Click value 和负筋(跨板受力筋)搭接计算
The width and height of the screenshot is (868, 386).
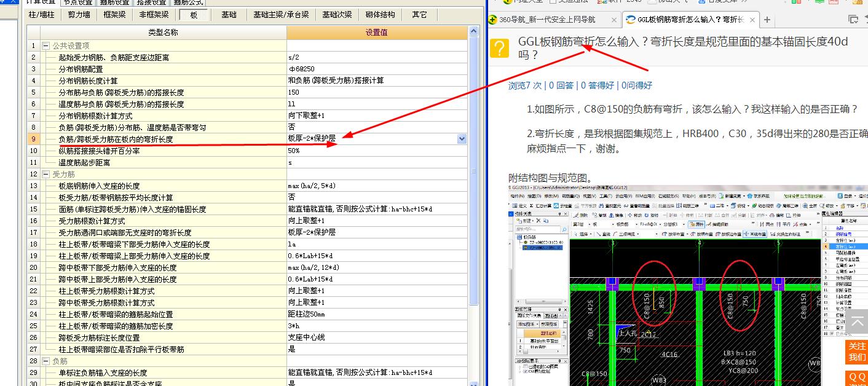377,81
